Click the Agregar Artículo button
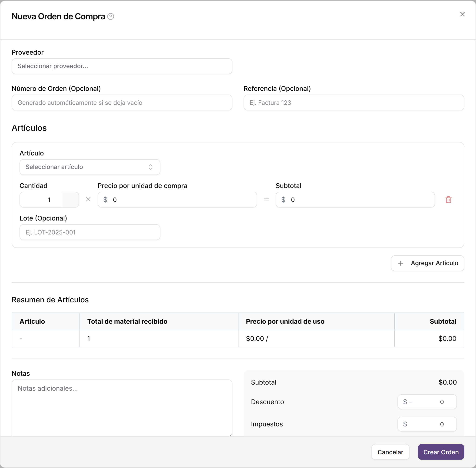Screen dimensions: 476x468 pos(427,263)
